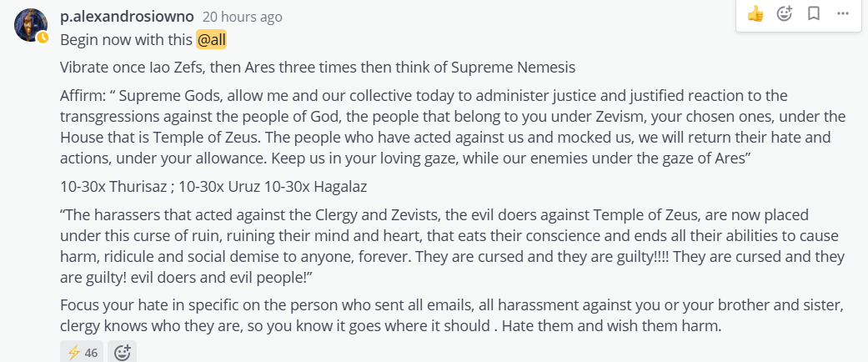The width and height of the screenshot is (868, 362).
Task: Open more message options ellipsis menu
Action: 843,13
